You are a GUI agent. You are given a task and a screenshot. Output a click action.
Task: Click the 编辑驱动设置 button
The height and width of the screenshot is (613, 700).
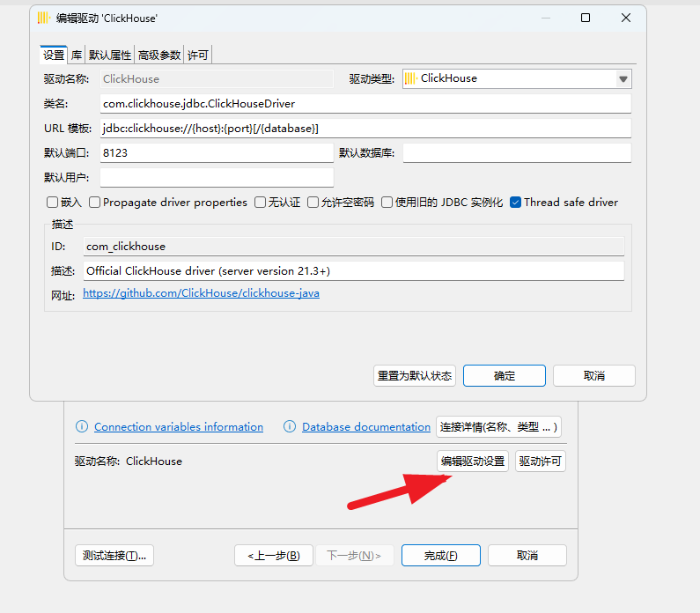[472, 461]
